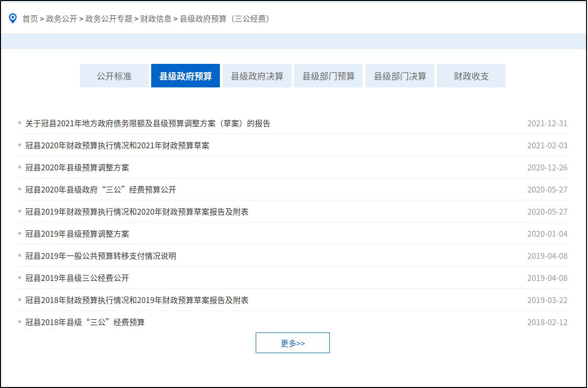The height and width of the screenshot is (388, 588).
Task: Switch to the 县级政府决算 tab
Action: point(257,76)
